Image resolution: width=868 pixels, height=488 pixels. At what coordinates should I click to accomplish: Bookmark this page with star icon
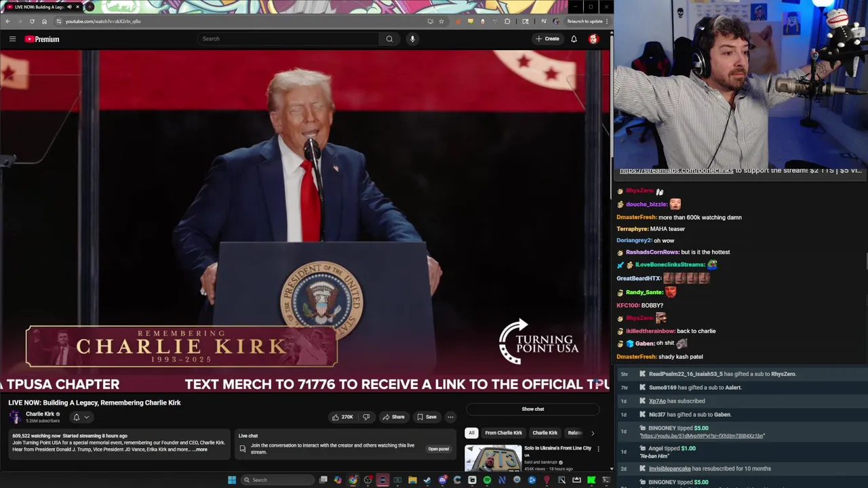point(441,21)
